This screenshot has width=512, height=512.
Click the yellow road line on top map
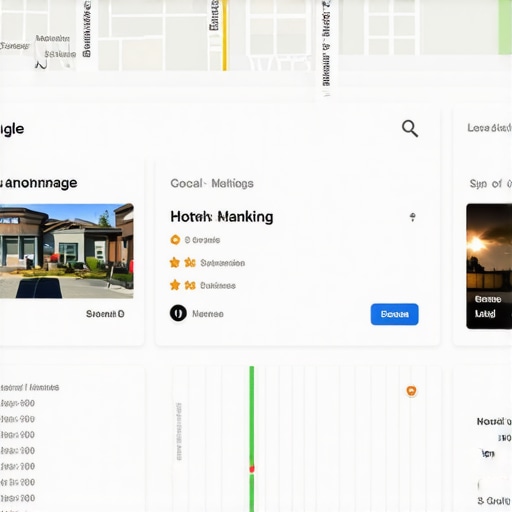tap(225, 35)
